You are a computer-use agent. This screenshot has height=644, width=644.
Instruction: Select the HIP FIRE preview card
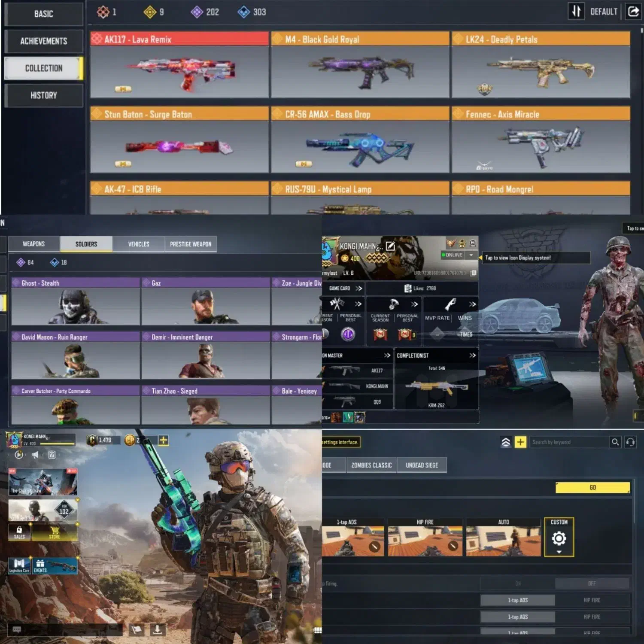click(x=425, y=537)
